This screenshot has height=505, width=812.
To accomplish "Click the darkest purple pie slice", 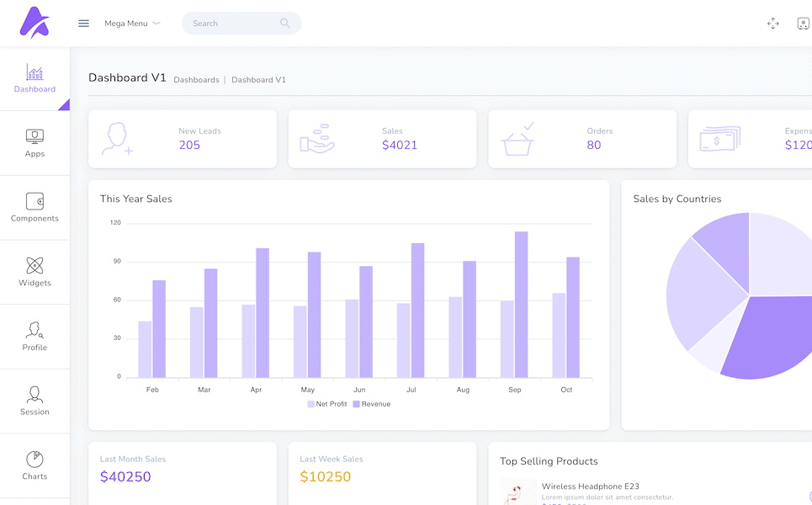I will point(770,337).
